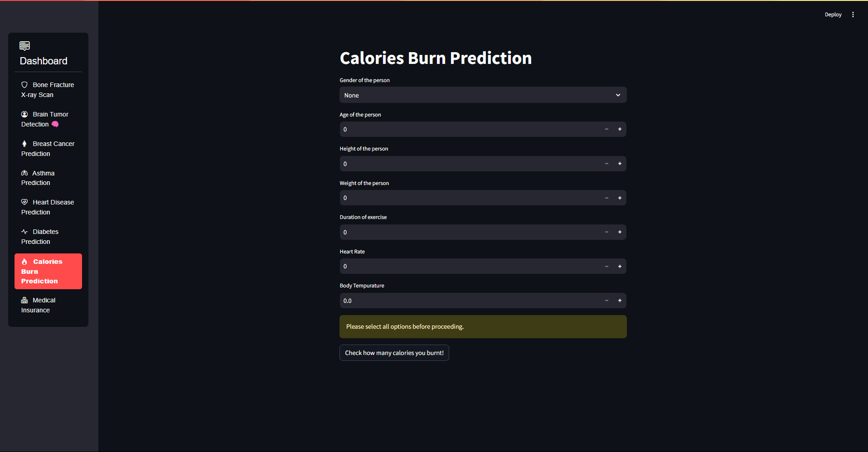Increase Age of the person value

pos(620,129)
